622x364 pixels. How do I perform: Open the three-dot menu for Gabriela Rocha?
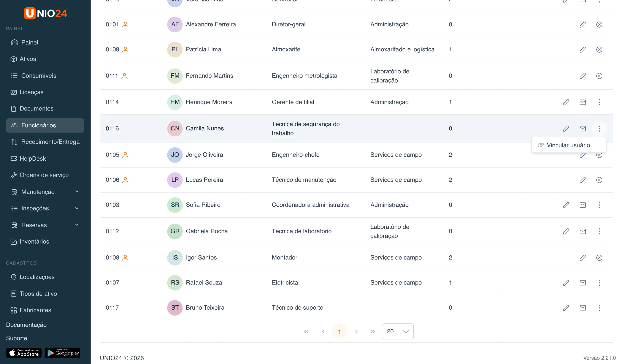coord(599,231)
